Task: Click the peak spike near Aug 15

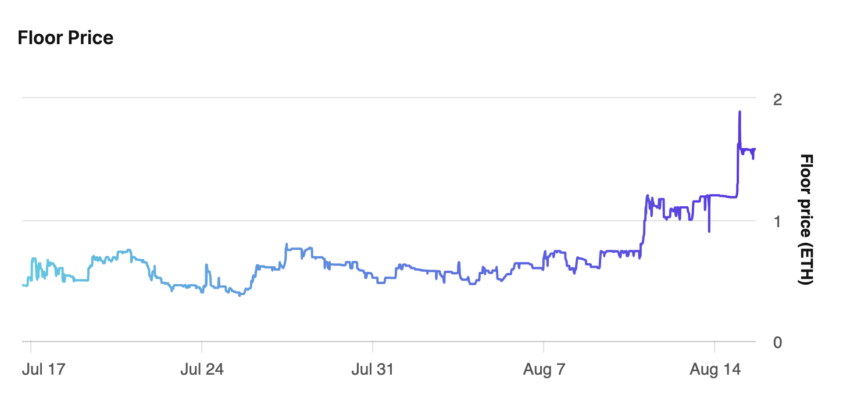Action: pos(739,112)
